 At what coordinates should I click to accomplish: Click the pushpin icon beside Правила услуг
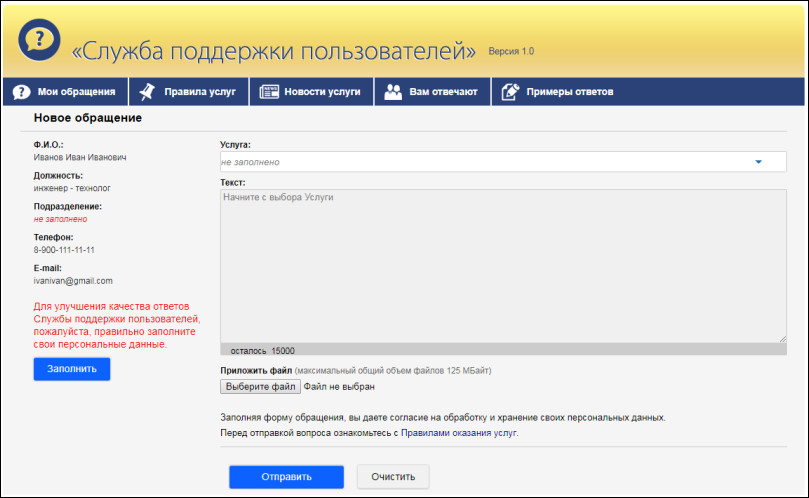coord(148,92)
